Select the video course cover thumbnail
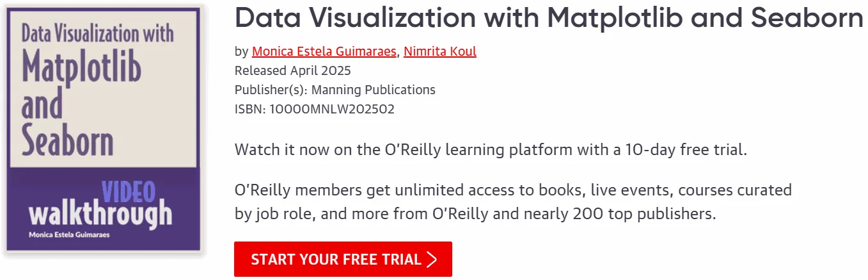 (x=105, y=130)
